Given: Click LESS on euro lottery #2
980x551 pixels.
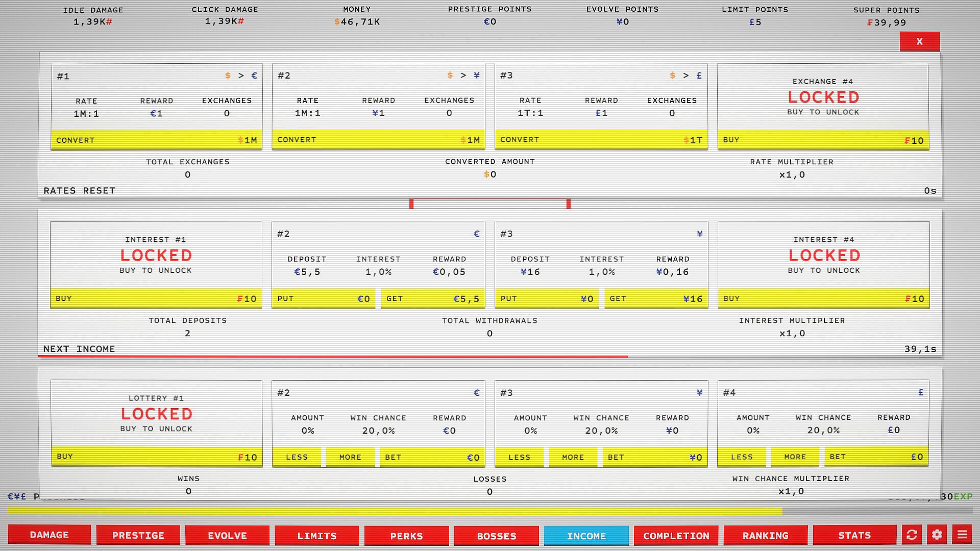Looking at the screenshot, I should pos(297,457).
